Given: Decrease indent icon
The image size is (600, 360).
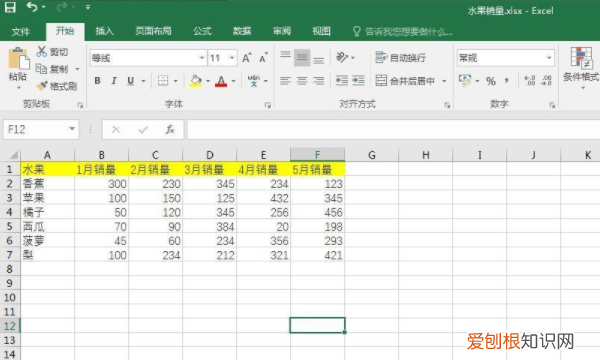Looking at the screenshot, I should point(342,81).
